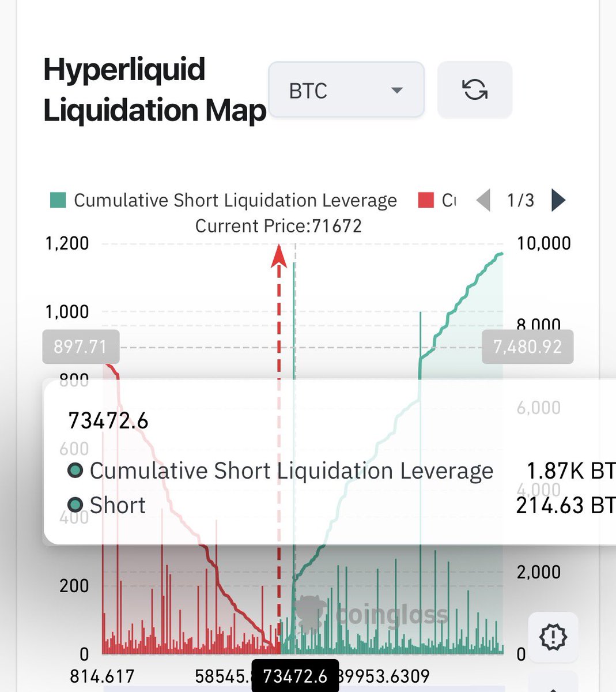Click the Current Price:71672 label
The image size is (616, 692).
pyautogui.click(x=278, y=226)
